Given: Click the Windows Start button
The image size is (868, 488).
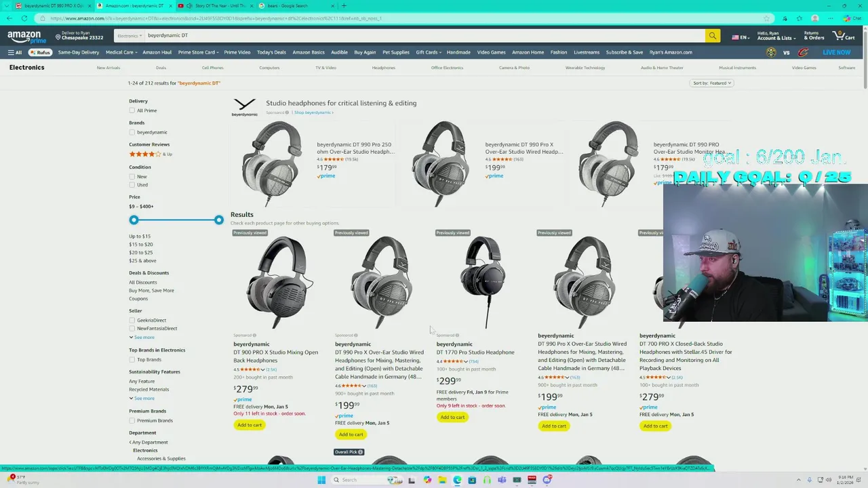Looking at the screenshot, I should point(321,480).
